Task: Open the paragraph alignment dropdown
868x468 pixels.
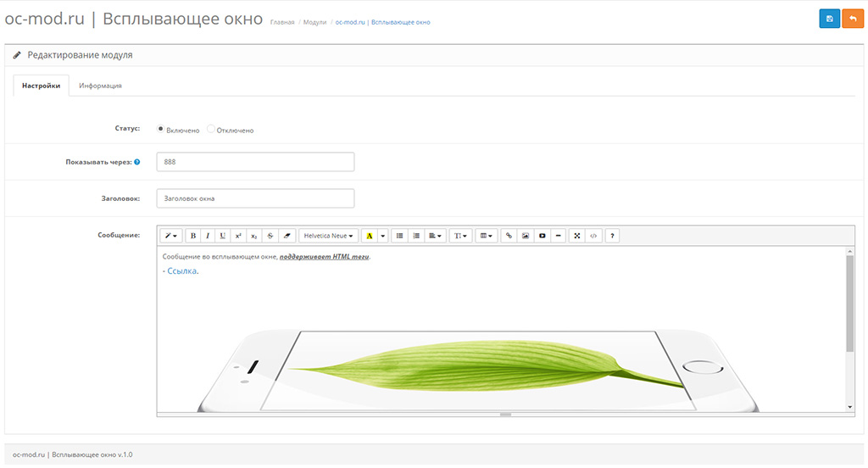Action: tap(435, 236)
